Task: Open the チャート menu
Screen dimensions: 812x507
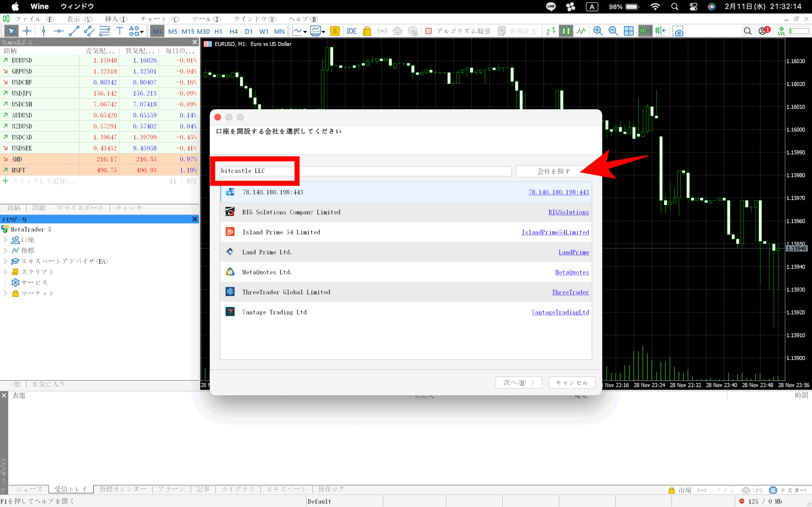Action: coord(159,19)
